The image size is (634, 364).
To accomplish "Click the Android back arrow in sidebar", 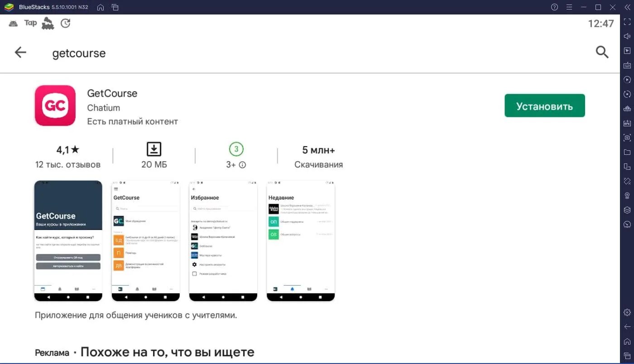I will coord(627,326).
